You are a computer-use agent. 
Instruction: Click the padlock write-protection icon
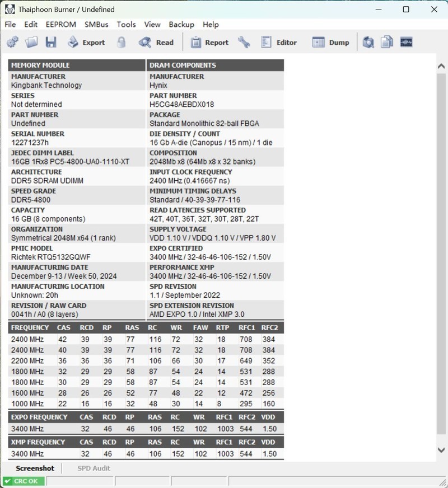122,43
